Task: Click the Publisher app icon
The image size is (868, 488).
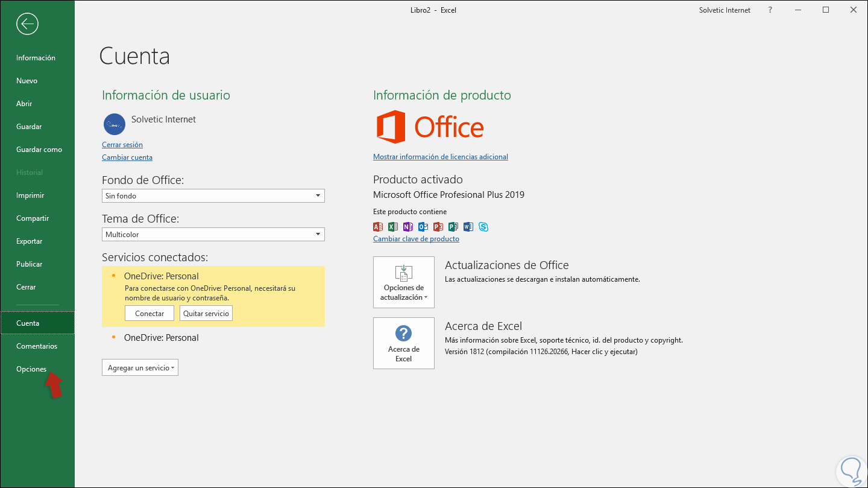Action: (453, 227)
